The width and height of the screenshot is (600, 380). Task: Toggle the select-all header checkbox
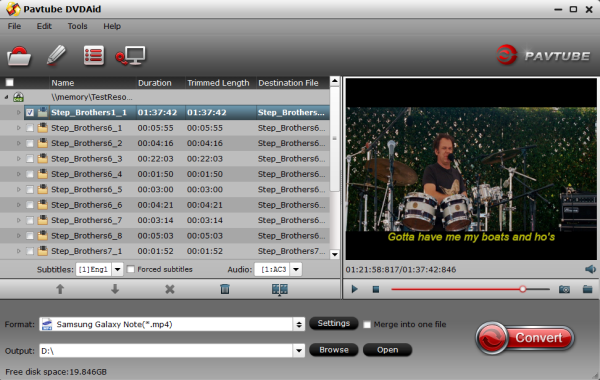click(x=10, y=83)
